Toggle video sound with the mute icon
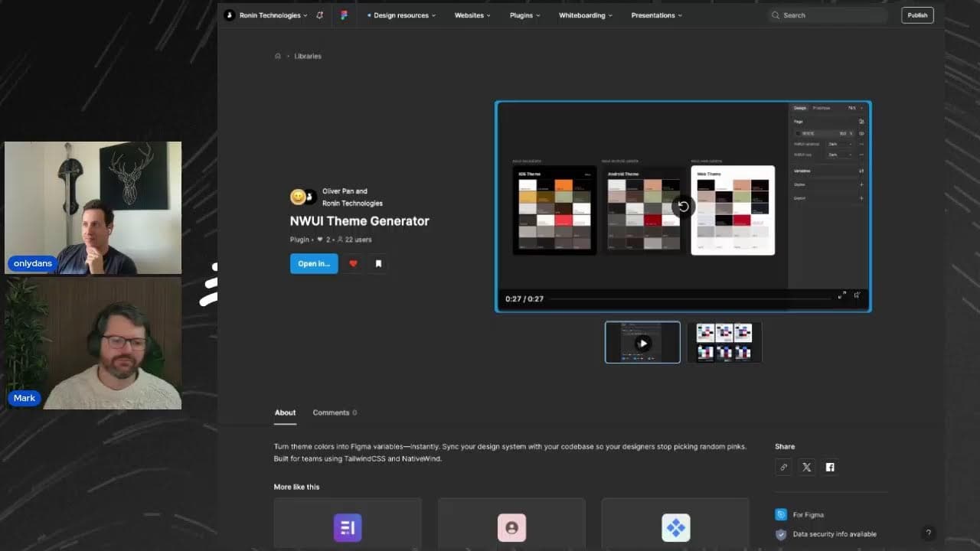Viewport: 980px width, 551px height. (857, 295)
